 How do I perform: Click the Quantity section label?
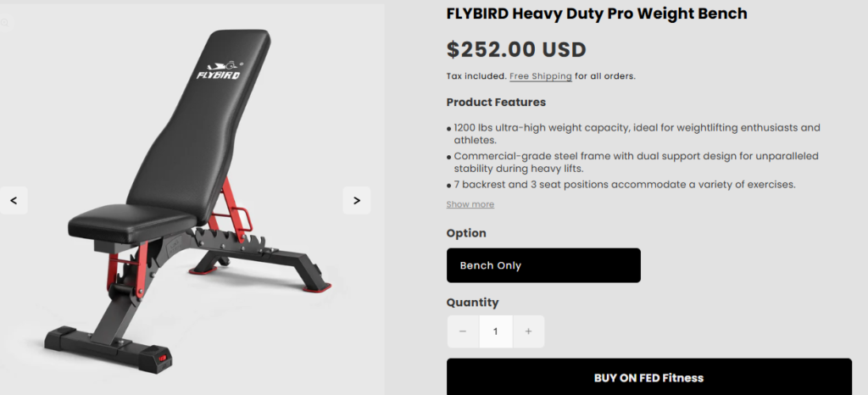472,303
